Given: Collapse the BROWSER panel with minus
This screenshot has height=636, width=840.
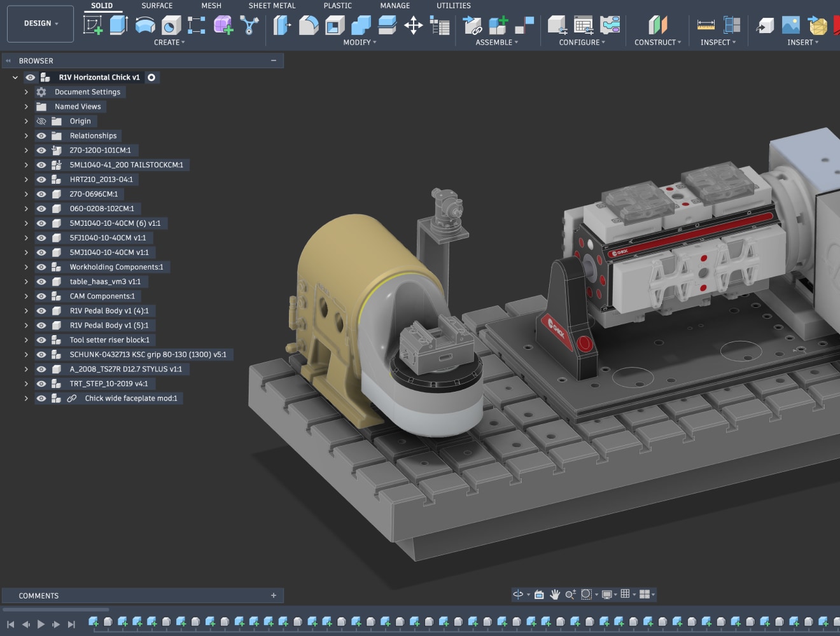Looking at the screenshot, I should click(274, 60).
